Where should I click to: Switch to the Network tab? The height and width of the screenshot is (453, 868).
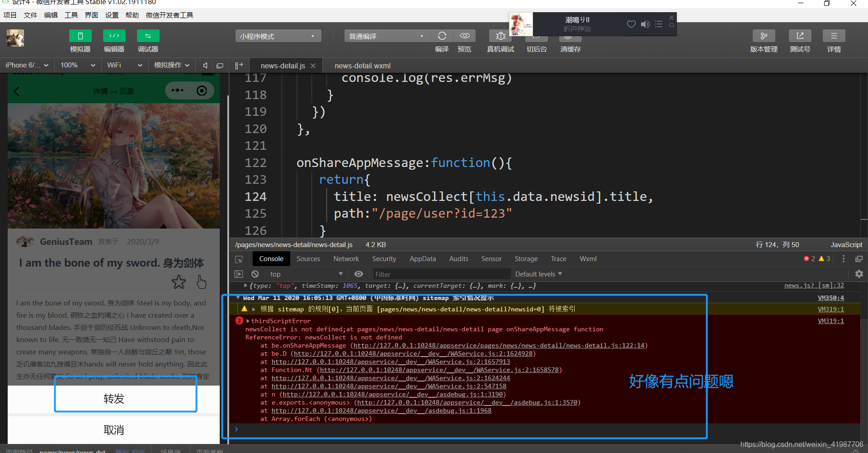(346, 259)
